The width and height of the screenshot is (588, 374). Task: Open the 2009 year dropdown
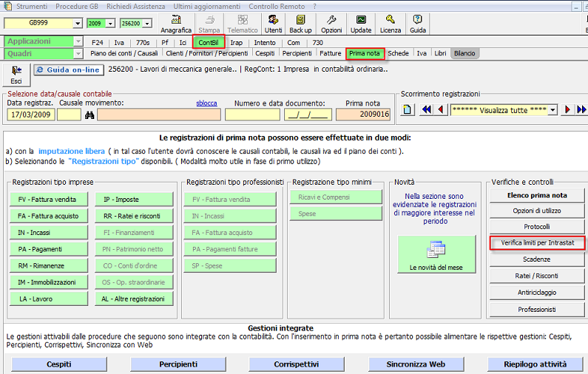102,24
